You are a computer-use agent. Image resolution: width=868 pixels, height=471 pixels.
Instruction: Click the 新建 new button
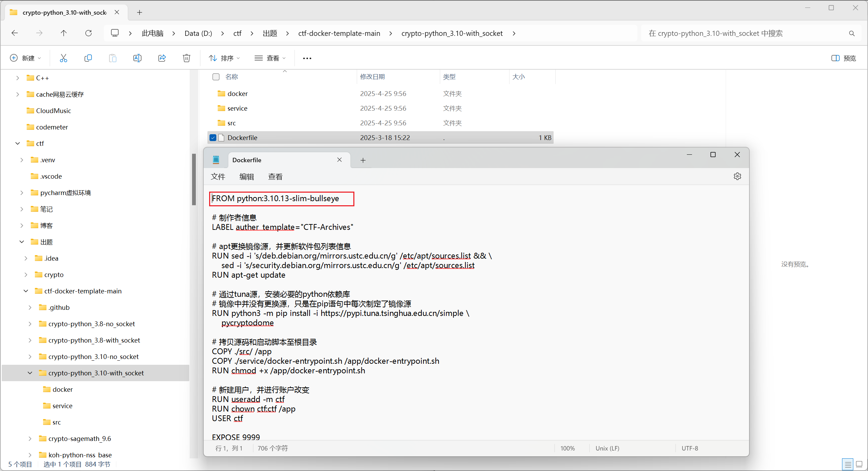tap(25, 58)
